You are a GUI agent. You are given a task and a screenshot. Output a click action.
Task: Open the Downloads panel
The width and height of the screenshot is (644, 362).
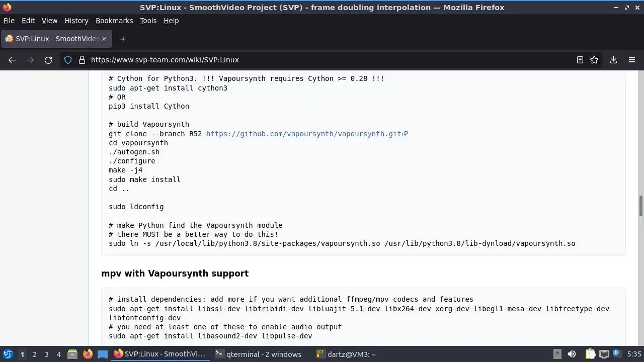pyautogui.click(x=613, y=60)
